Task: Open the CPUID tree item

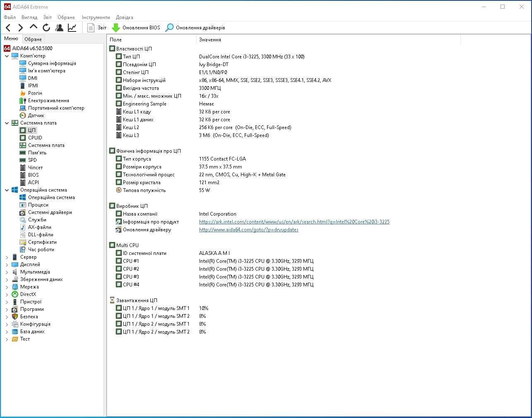Action: [35, 138]
